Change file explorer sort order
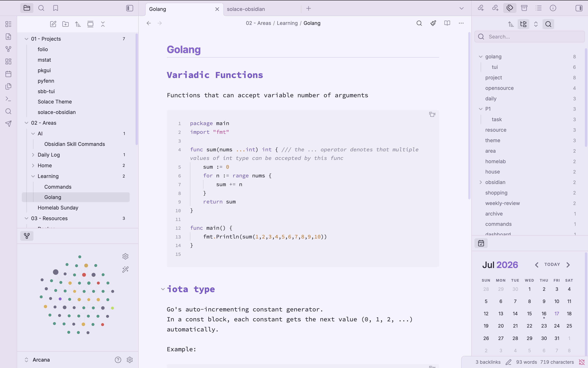Screen dimensions: 588x368 [x=78, y=24]
